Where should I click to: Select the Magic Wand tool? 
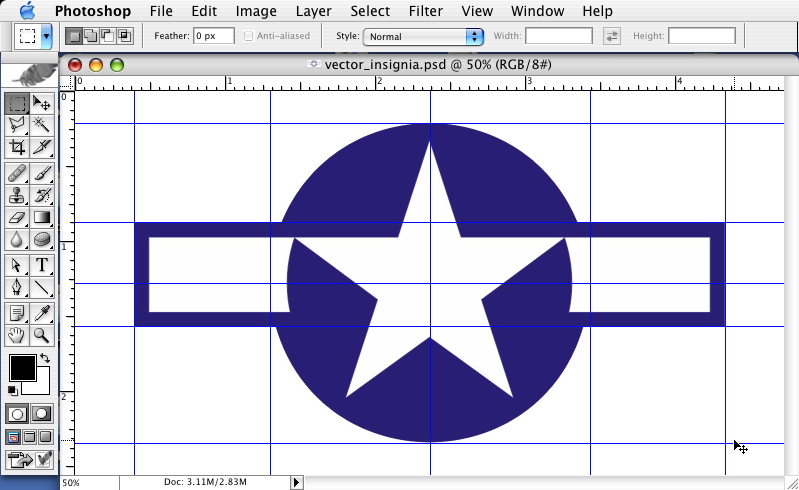tap(42, 125)
